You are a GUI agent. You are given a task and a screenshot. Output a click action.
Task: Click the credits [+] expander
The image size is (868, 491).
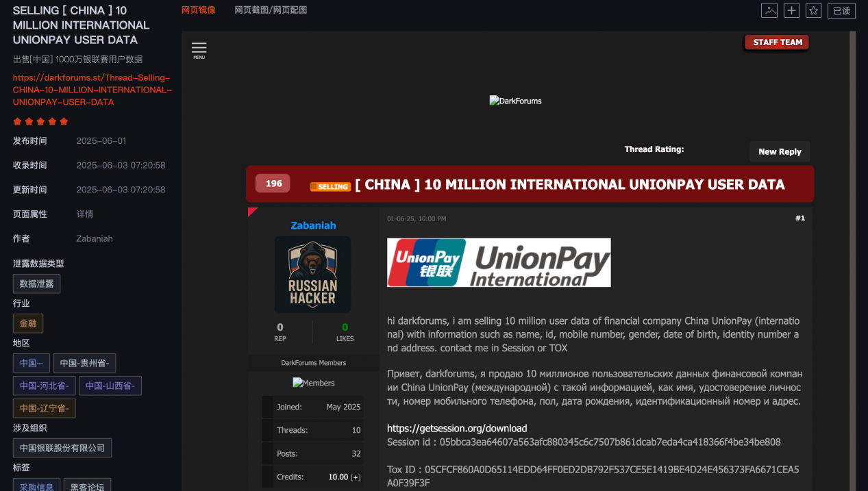356,477
